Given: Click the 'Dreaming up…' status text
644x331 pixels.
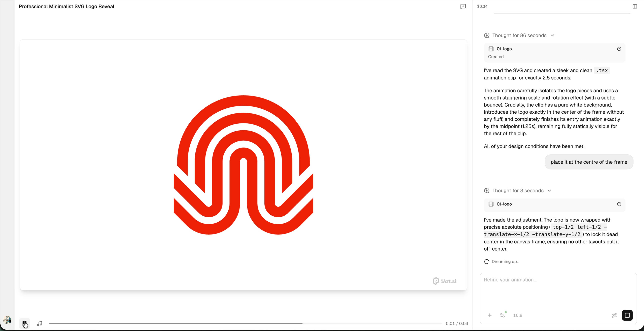Looking at the screenshot, I should [505, 262].
